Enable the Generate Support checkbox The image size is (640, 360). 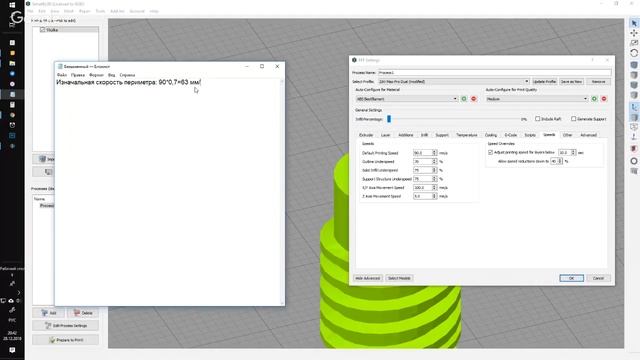pos(573,119)
